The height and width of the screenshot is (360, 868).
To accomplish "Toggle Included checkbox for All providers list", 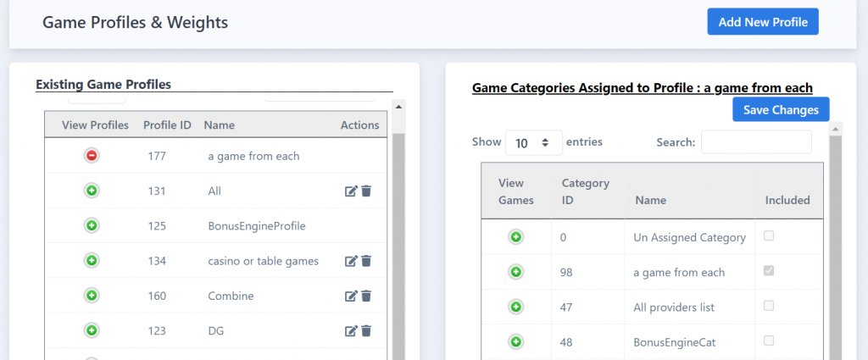I will coord(768,306).
